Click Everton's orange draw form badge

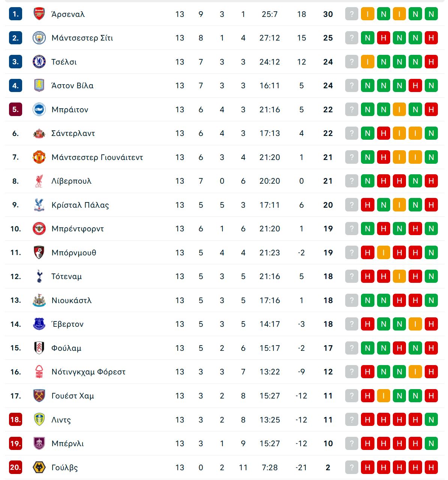coord(415,324)
